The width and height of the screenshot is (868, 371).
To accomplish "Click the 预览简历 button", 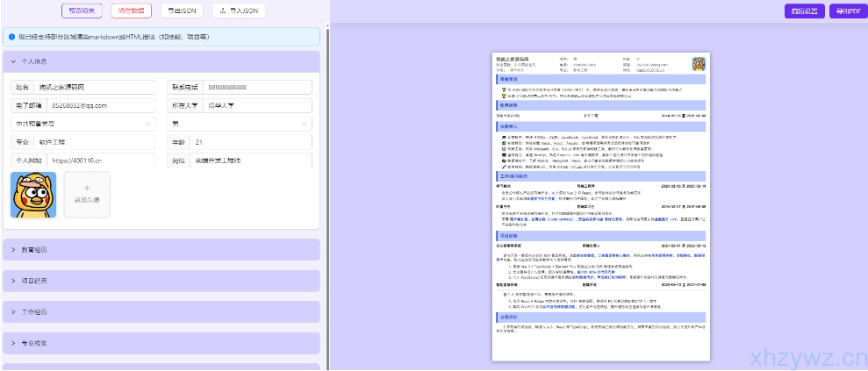I will click(82, 11).
